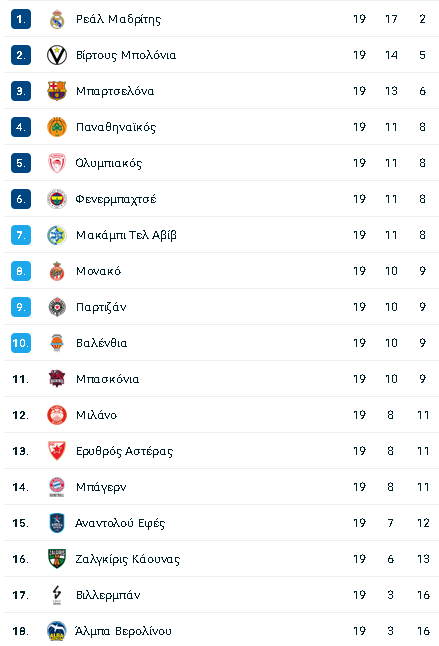Click the Βιλερμπάν team name
439x646 pixels.
click(x=108, y=595)
